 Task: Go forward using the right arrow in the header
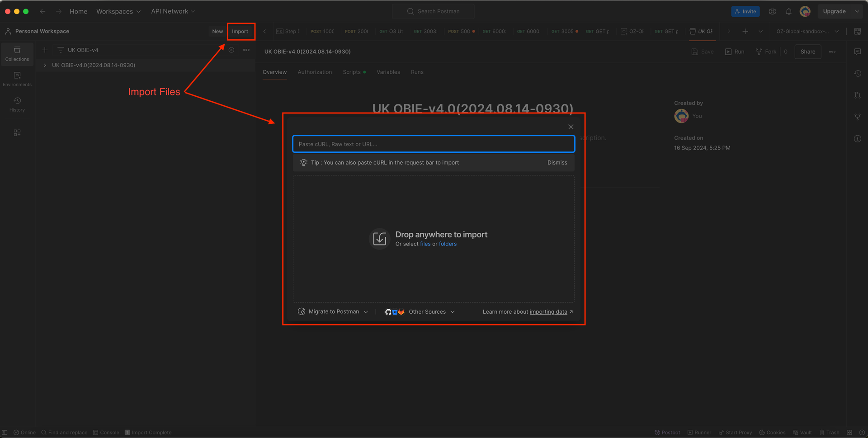point(58,11)
